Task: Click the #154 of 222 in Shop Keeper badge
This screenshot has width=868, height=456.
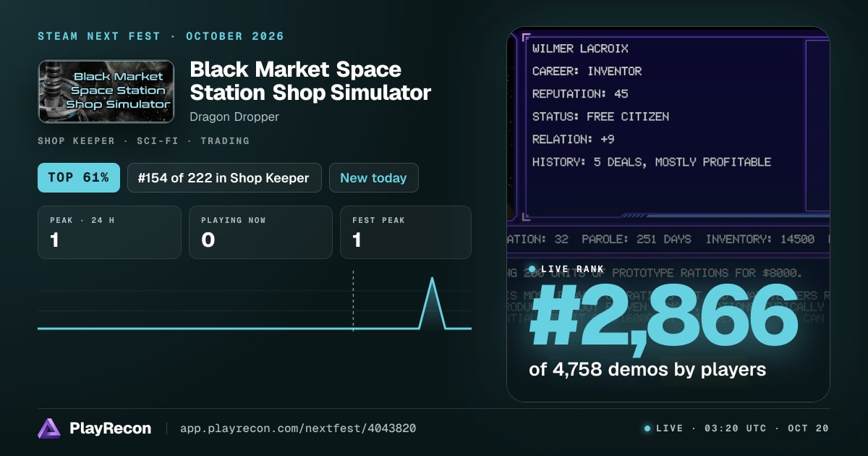Action: coord(224,177)
